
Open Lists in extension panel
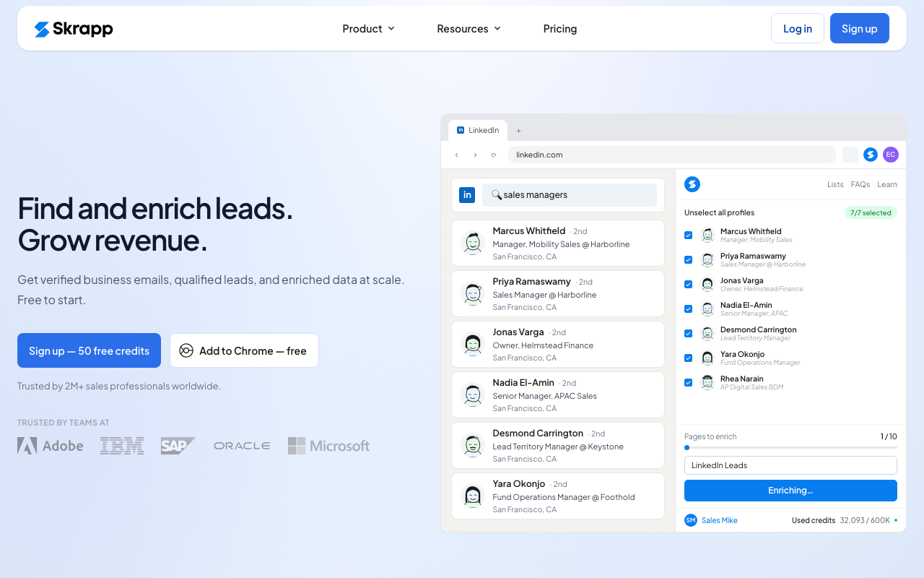(x=835, y=184)
